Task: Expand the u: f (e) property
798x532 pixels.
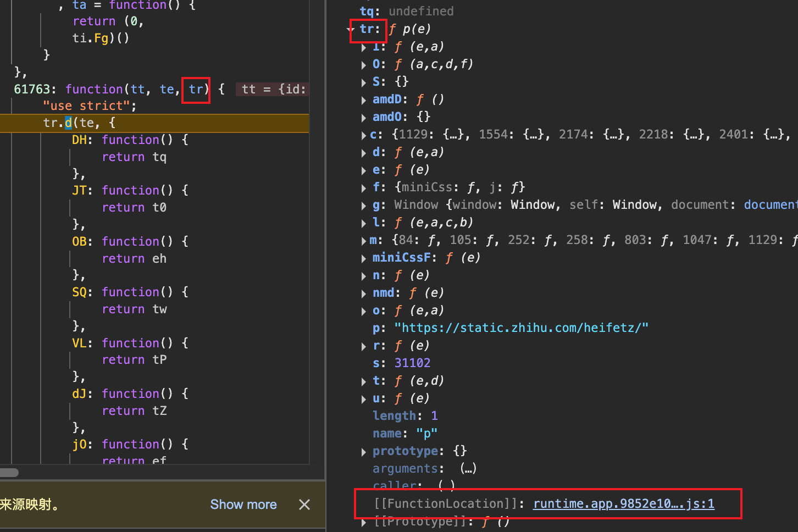Action: [x=364, y=399]
